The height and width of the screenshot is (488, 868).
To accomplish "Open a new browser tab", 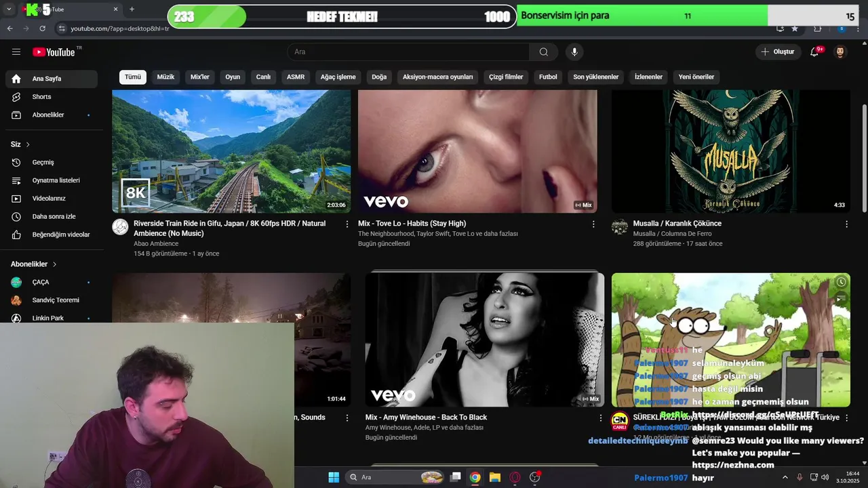I will 132,9.
